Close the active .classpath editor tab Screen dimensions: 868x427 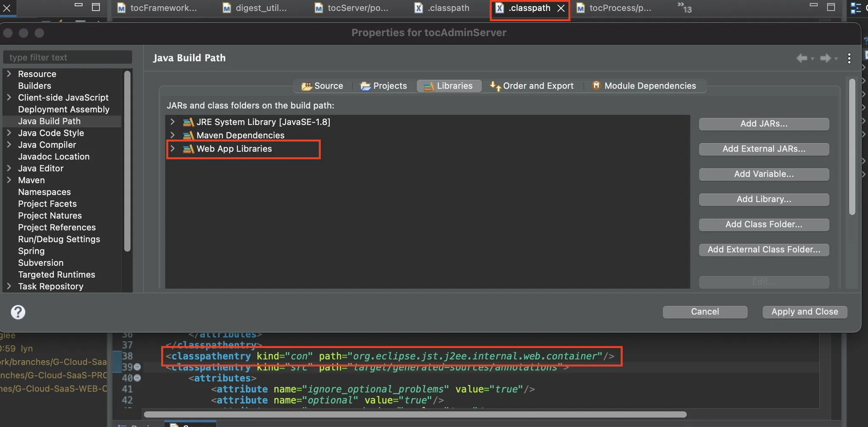coord(561,8)
